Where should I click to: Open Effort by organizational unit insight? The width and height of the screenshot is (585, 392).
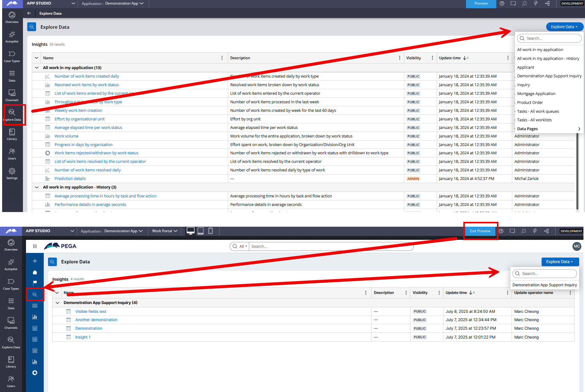tap(80, 119)
